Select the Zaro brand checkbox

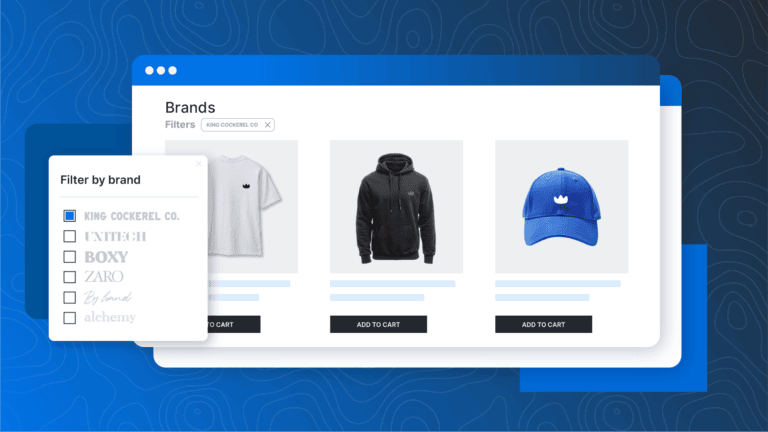70,277
